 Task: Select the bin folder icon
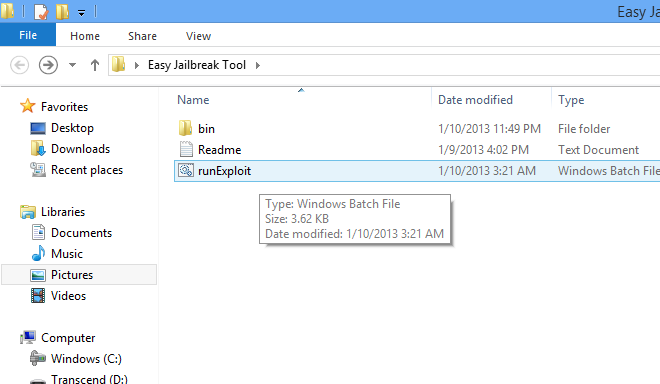[185, 128]
